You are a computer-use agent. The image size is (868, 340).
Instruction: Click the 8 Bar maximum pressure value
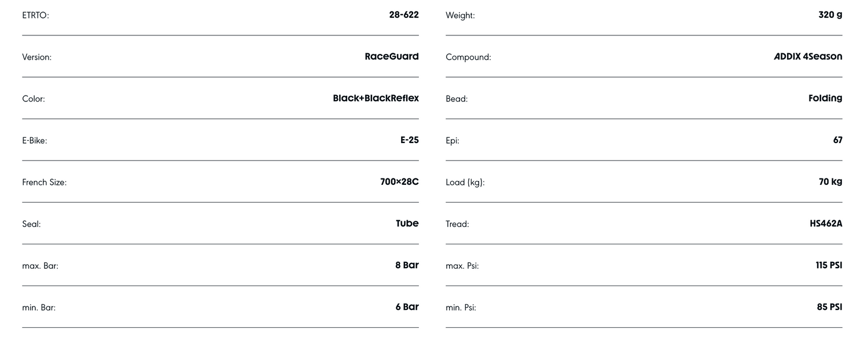pos(407,265)
